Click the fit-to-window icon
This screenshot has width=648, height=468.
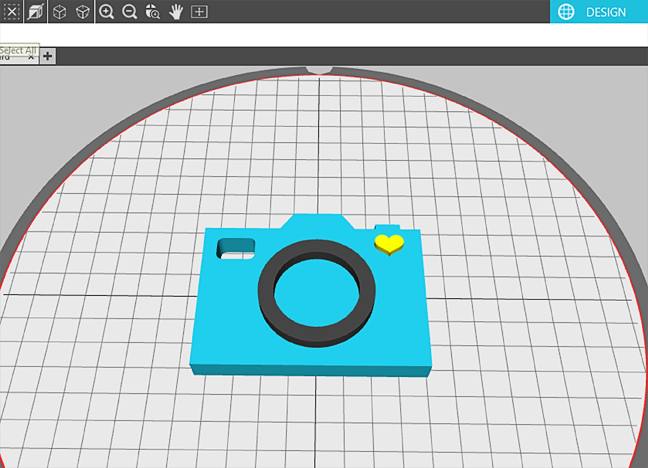click(x=199, y=12)
